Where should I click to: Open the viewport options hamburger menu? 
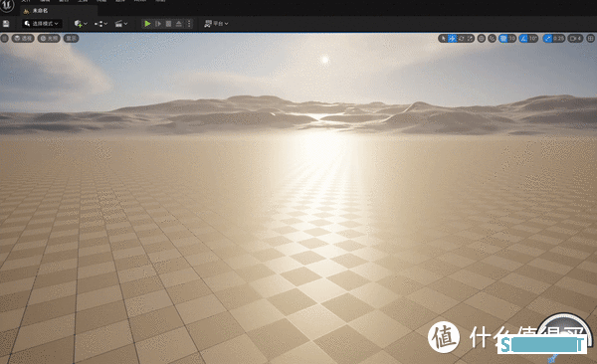pos(5,38)
